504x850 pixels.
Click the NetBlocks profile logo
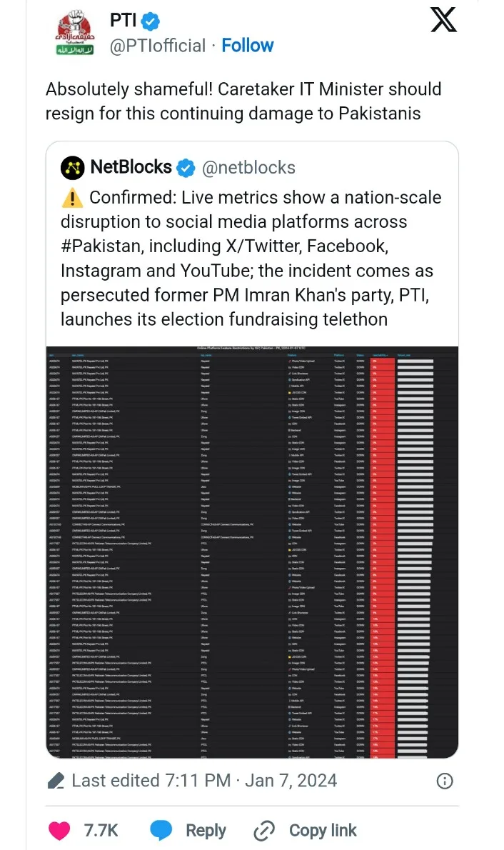[x=72, y=168]
